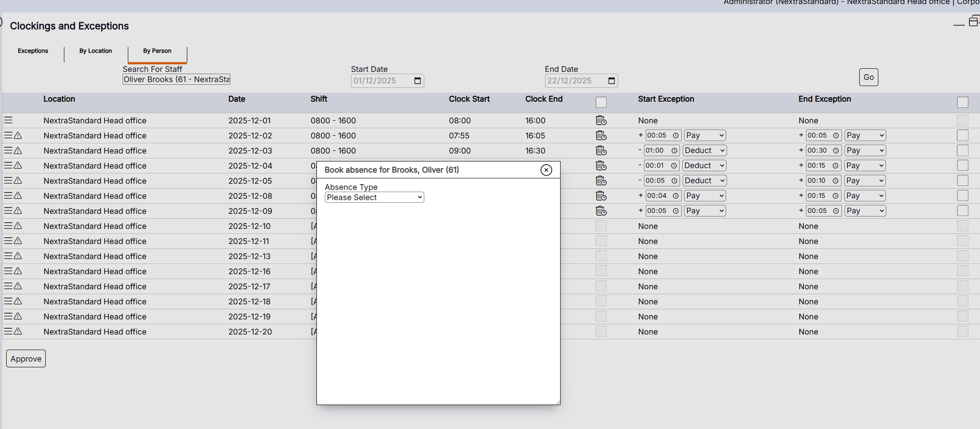Tick approval checkbox for 2025-12-03 row
This screenshot has width=980, height=429.
[963, 150]
